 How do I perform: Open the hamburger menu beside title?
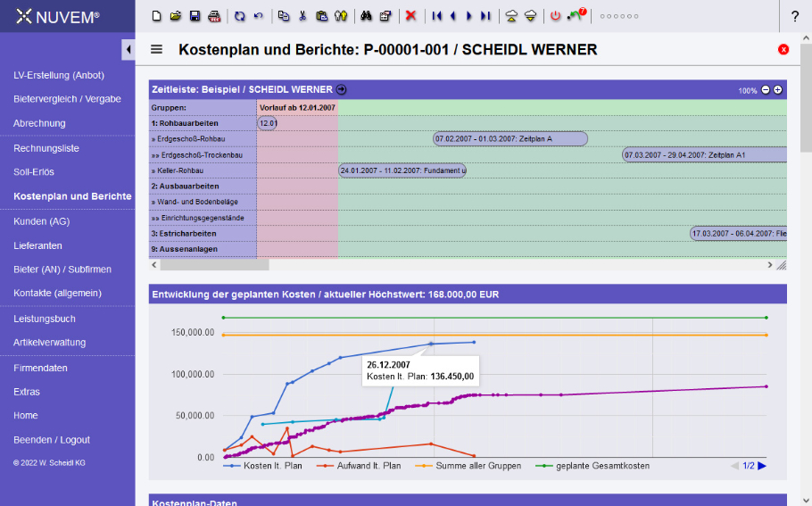[x=157, y=50]
